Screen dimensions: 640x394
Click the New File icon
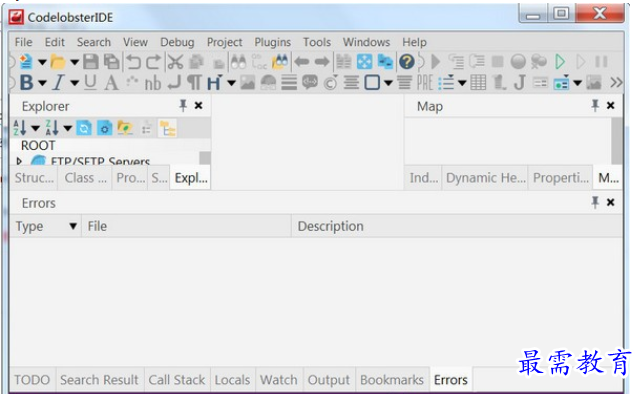click(26, 62)
